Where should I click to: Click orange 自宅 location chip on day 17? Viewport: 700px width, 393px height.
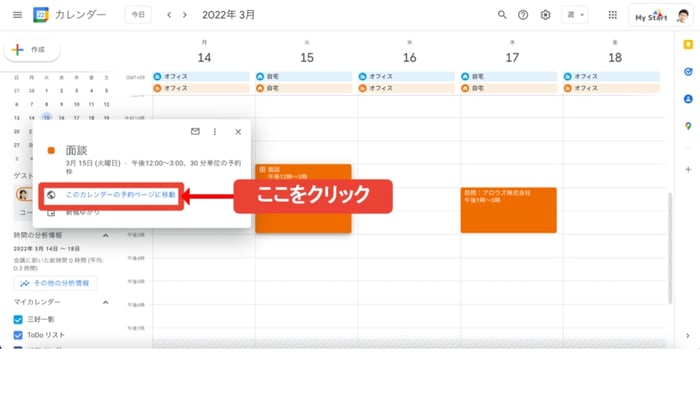coord(509,88)
